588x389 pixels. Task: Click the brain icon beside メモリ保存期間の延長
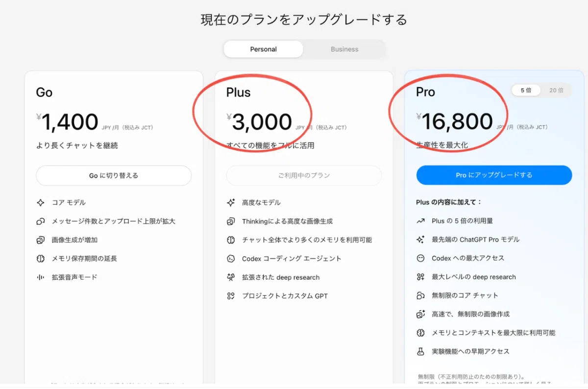(x=41, y=258)
